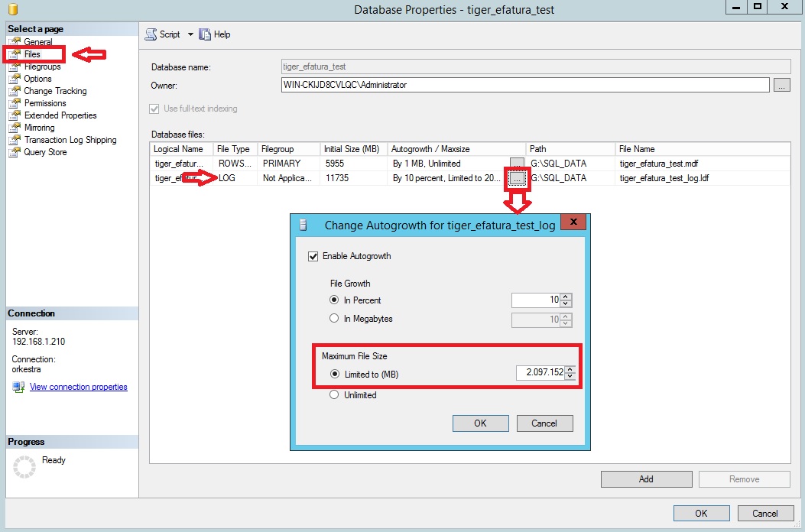Click View connection properties link
Viewport: 805px width, 532px height.
[78, 387]
